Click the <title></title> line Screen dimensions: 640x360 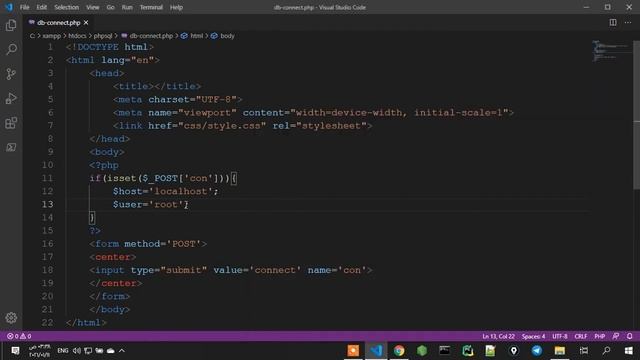pyautogui.click(x=157, y=86)
